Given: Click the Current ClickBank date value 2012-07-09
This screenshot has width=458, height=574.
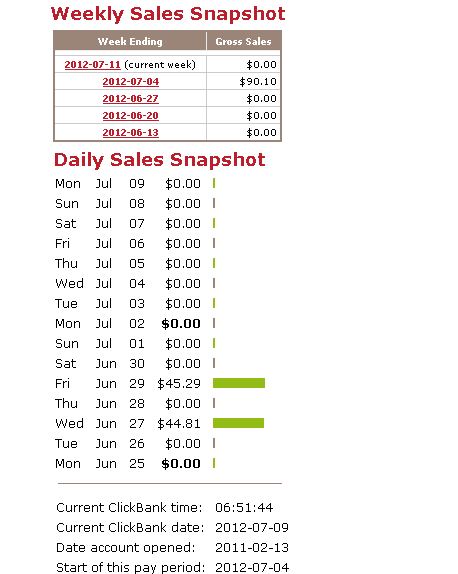Looking at the screenshot, I should point(252,528).
